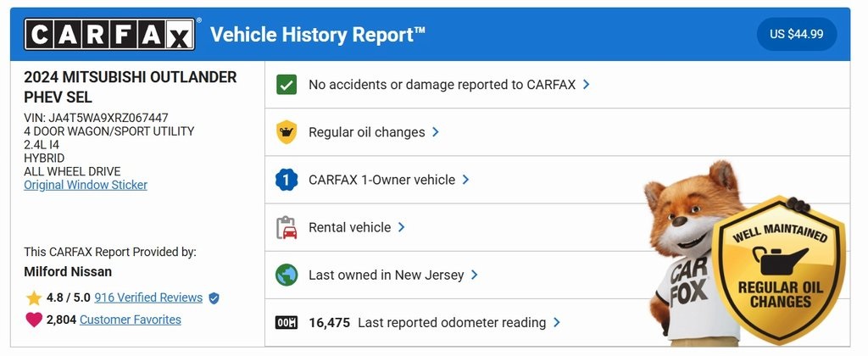Expand the Rental vehicle chevron

point(402,227)
